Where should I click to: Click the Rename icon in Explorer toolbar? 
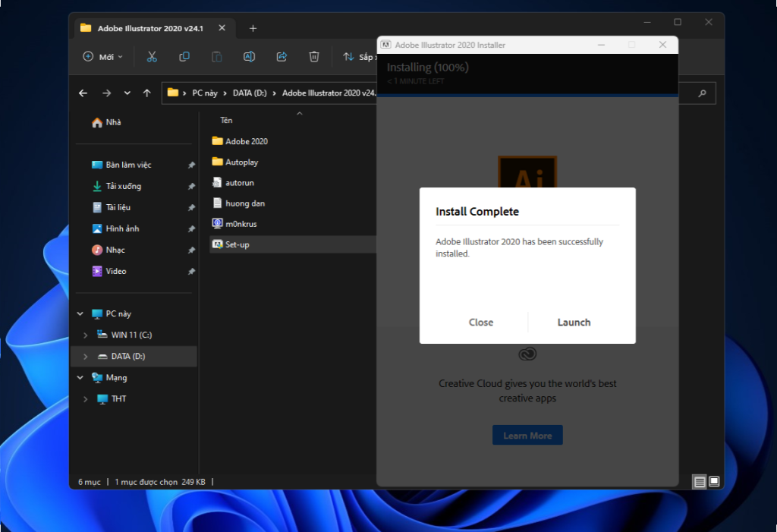[x=249, y=56]
